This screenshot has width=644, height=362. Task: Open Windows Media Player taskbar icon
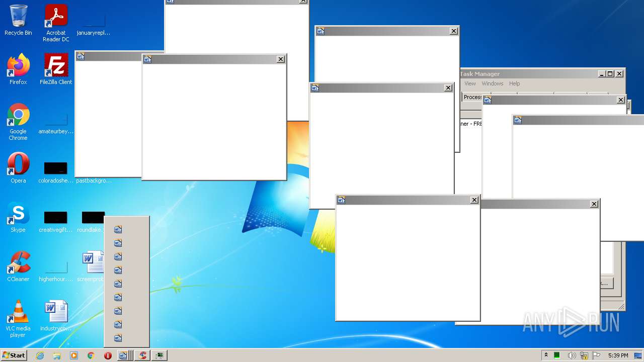pos(74,355)
